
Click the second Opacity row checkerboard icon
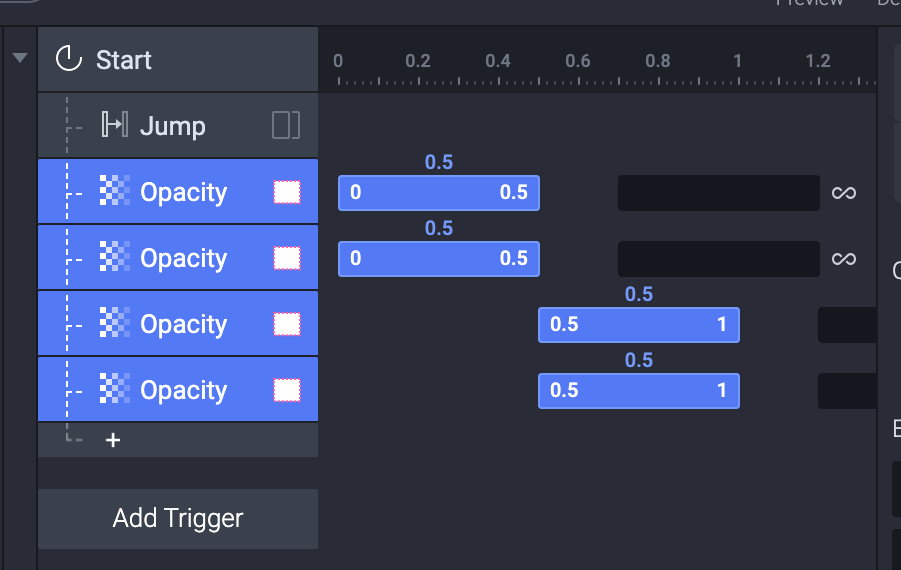coord(115,258)
